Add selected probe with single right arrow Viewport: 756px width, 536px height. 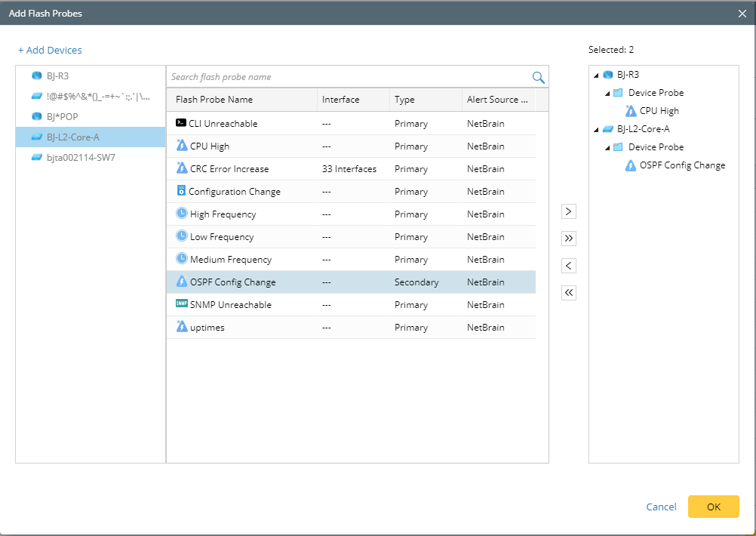(568, 211)
